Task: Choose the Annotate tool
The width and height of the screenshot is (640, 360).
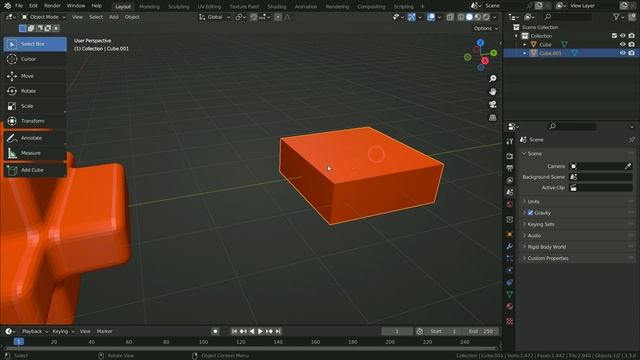Action: point(35,138)
